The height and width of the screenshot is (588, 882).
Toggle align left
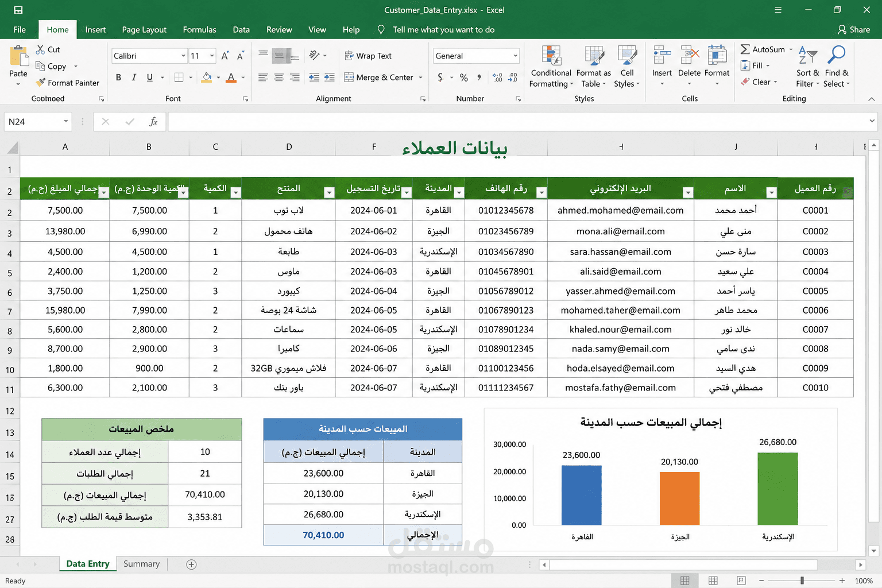263,78
